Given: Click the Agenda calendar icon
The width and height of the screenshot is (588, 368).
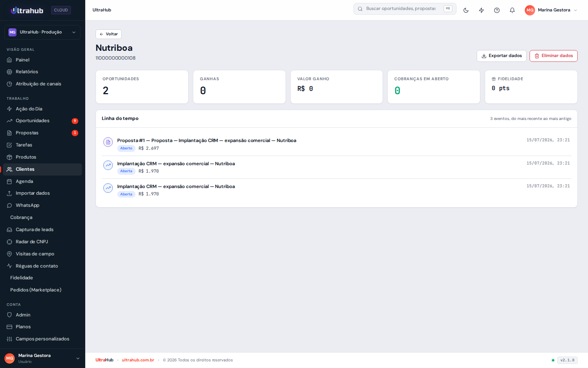Looking at the screenshot, I should [10, 181].
